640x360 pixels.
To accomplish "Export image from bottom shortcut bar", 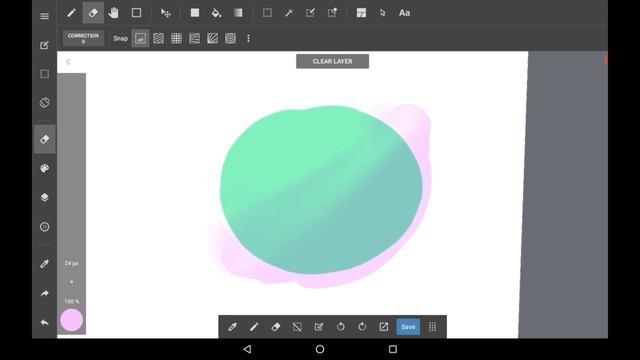I will tap(384, 327).
